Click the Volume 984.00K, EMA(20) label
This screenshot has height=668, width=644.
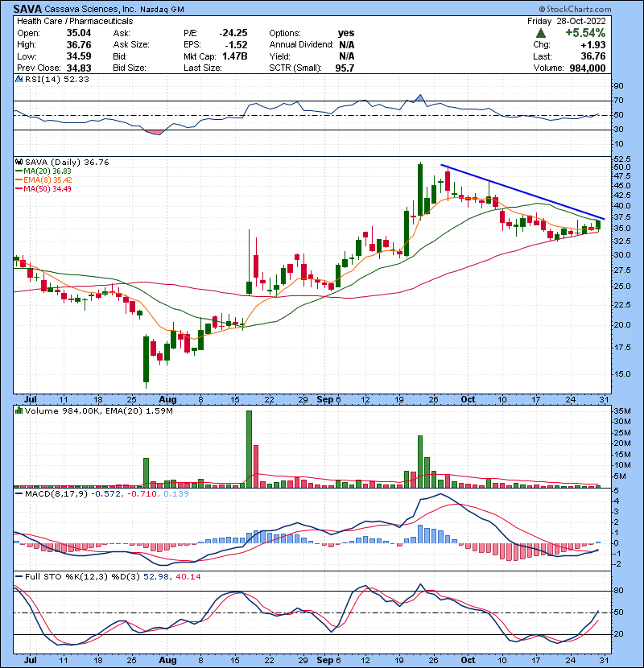pos(99,410)
